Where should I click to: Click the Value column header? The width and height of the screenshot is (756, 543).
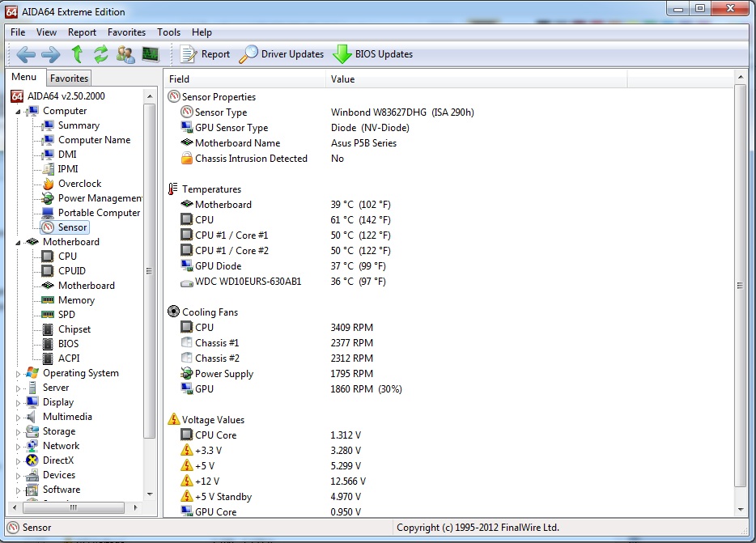click(477, 79)
